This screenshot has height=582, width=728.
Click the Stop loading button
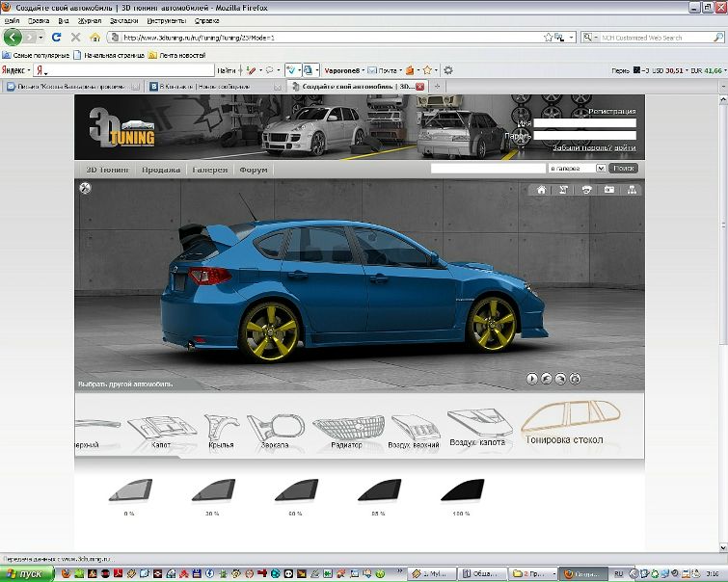[75, 38]
